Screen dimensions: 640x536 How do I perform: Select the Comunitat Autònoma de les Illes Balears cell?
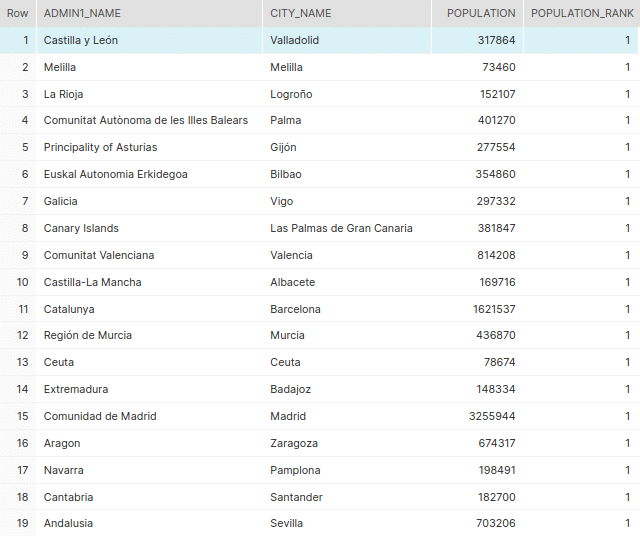[x=145, y=120]
